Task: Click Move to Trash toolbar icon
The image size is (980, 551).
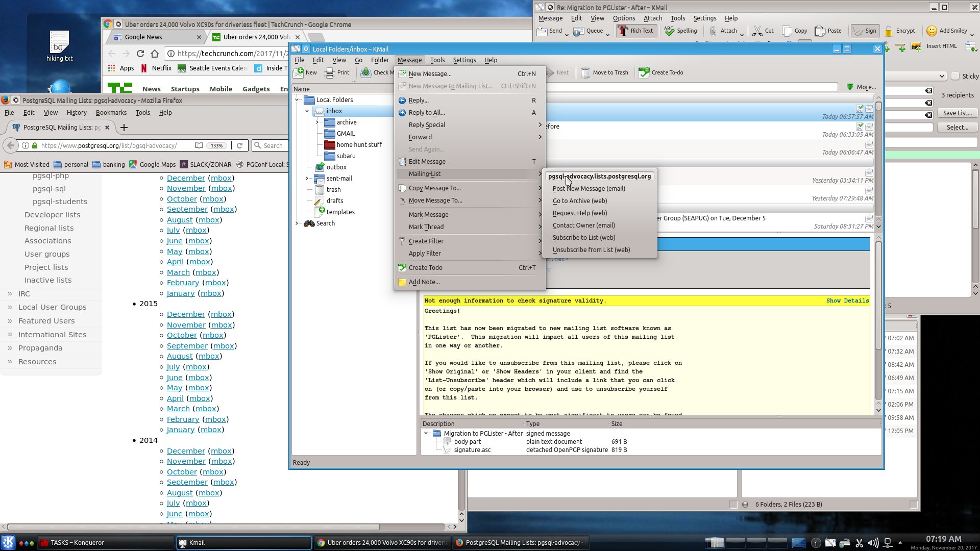Action: 585,72
